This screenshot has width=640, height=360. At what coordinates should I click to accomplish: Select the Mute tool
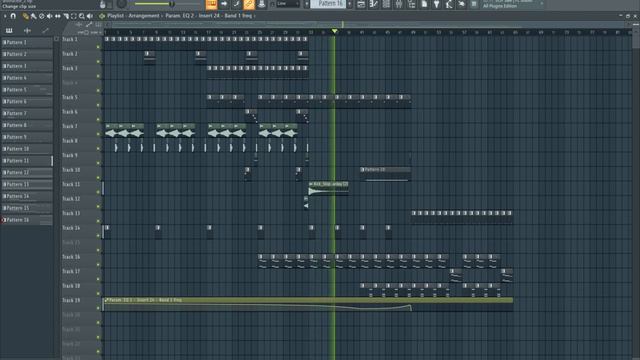tap(49, 16)
